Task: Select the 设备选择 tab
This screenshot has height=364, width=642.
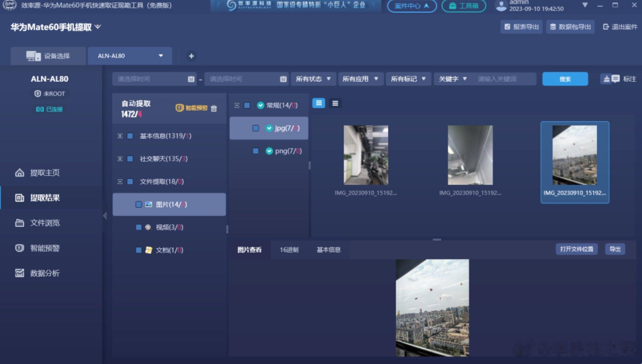Action: pyautogui.click(x=48, y=56)
